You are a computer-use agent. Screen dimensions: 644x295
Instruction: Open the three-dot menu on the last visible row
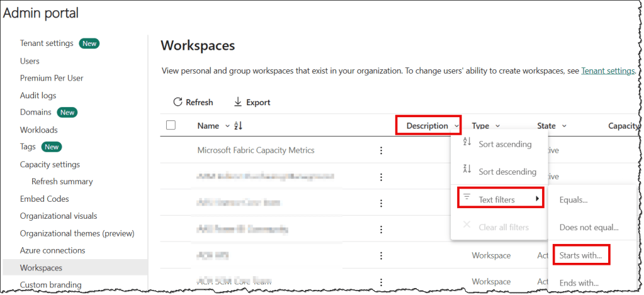pos(380,282)
